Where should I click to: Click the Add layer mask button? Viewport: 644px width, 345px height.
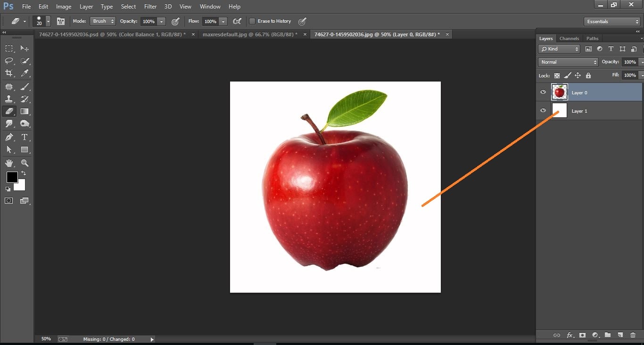coord(582,335)
